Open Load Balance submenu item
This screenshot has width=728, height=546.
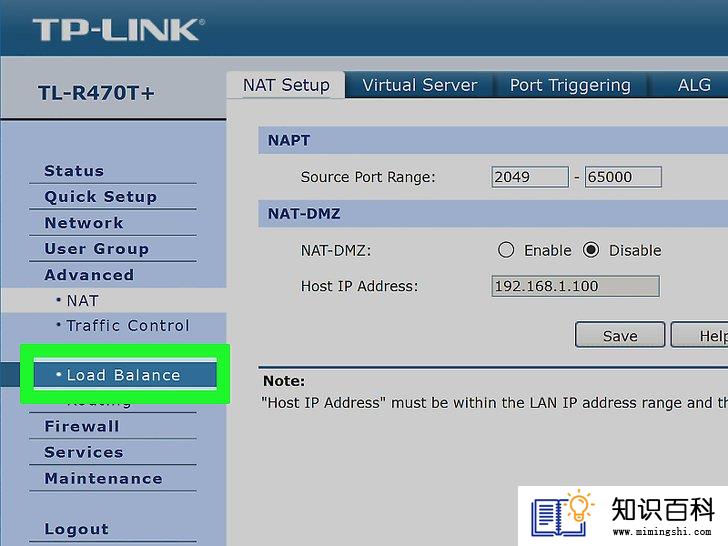[x=125, y=375]
